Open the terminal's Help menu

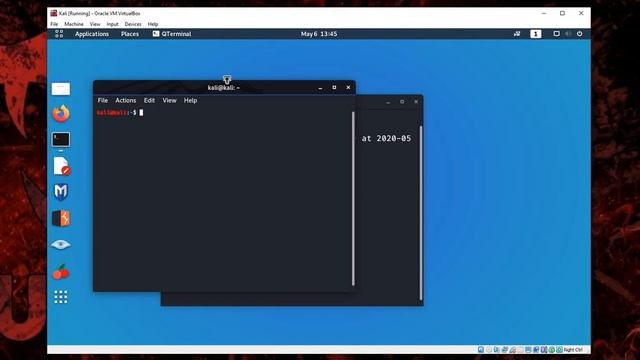pyautogui.click(x=190, y=100)
